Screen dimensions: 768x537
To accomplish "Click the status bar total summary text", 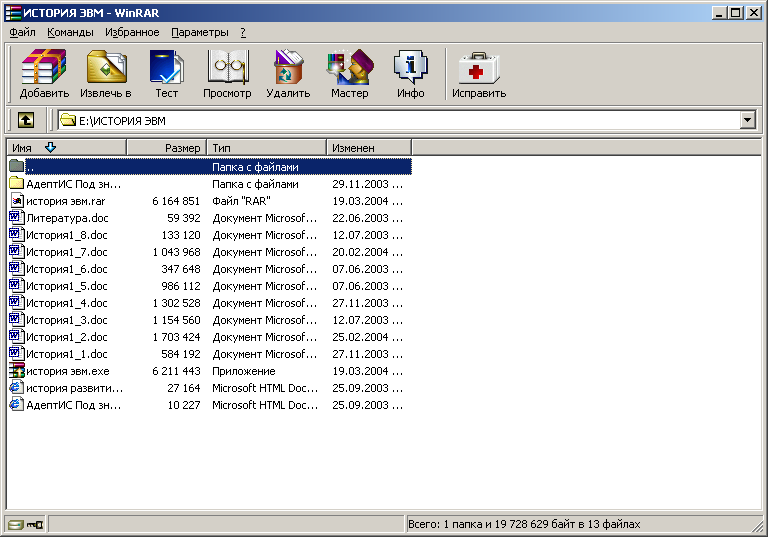I will (x=524, y=524).
